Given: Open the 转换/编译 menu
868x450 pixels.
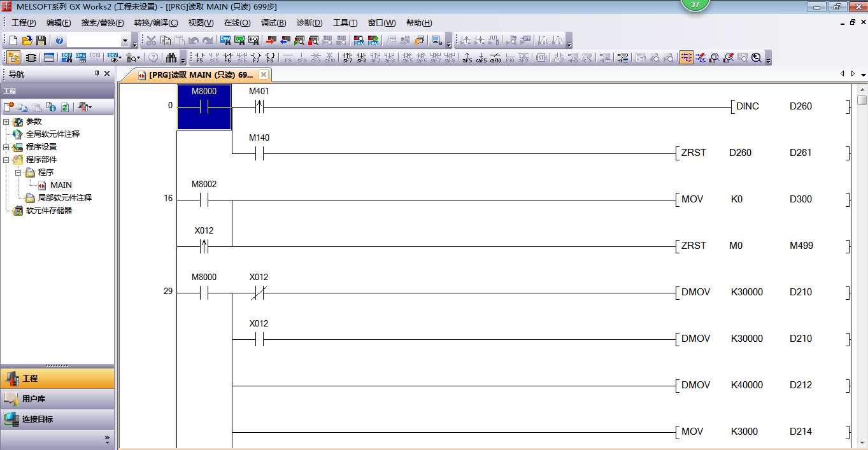Looking at the screenshot, I should [x=155, y=23].
